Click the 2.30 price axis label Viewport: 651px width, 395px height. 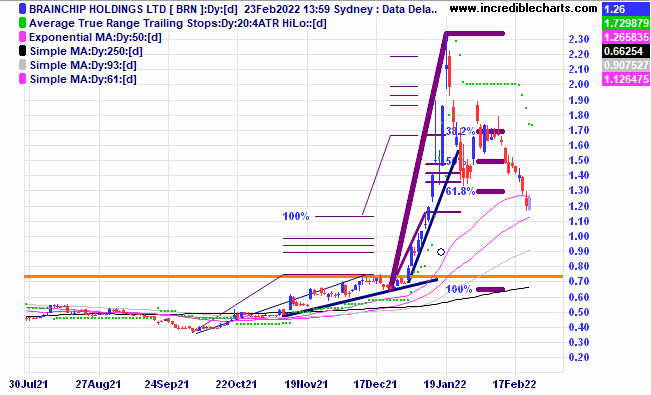click(579, 39)
